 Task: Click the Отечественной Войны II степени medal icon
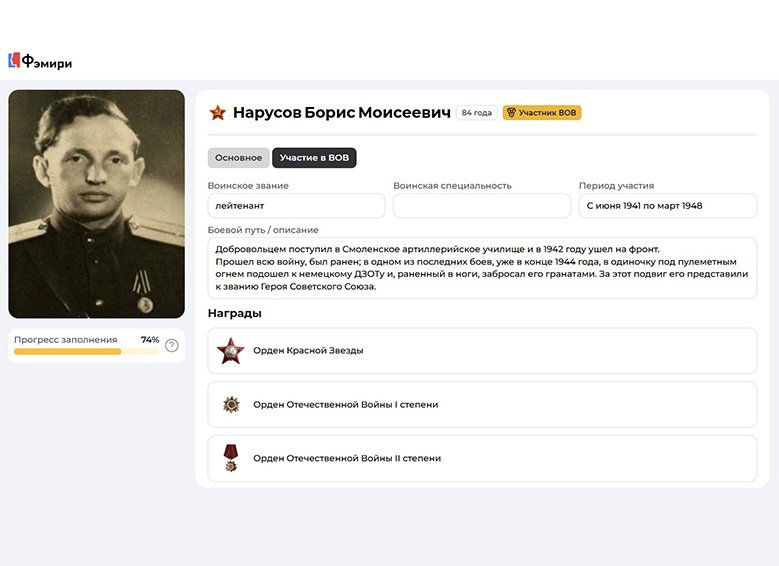231,458
